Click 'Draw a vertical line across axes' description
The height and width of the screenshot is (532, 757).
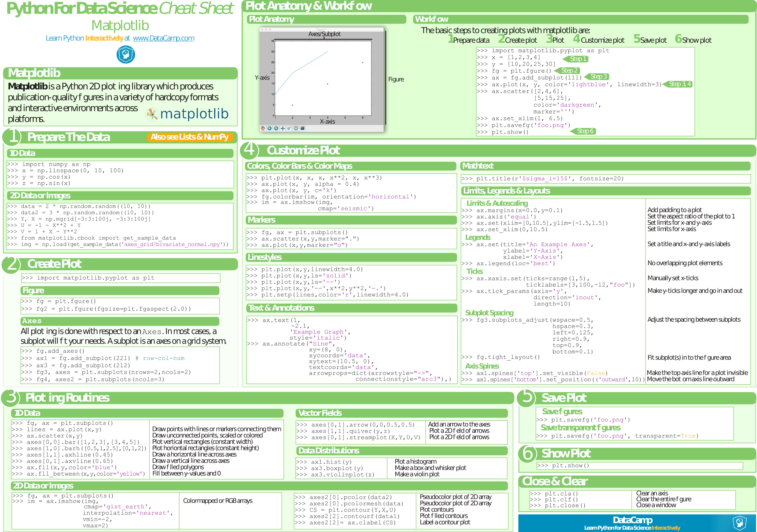191,461
